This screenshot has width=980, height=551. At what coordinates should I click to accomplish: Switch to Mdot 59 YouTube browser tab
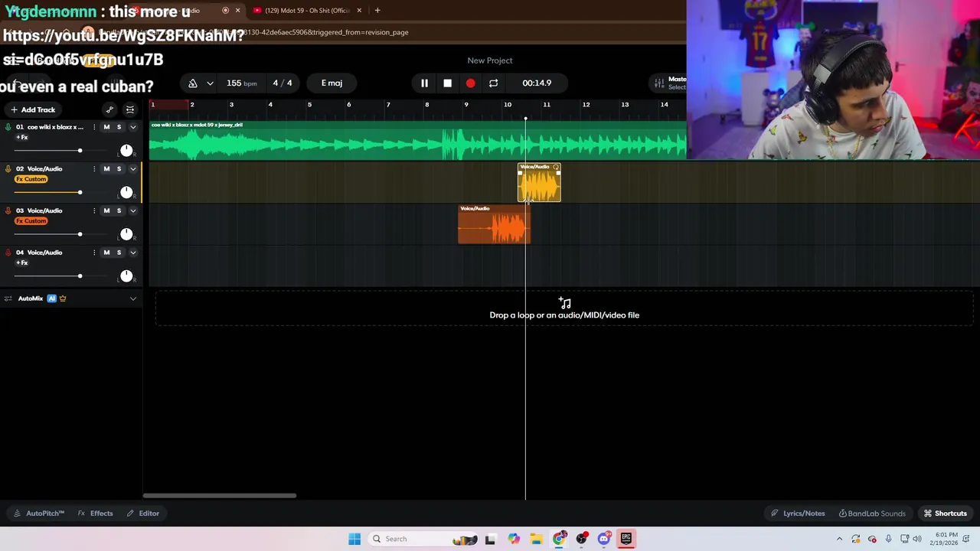307,10
